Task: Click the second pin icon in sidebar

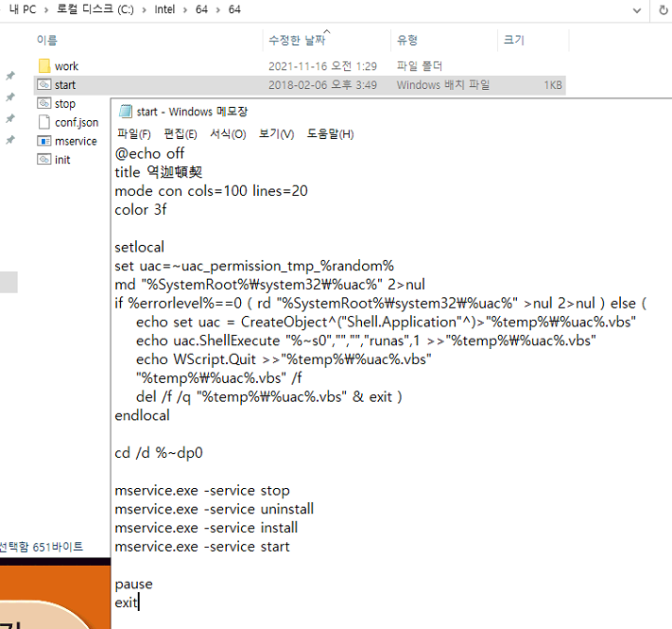Action: (x=10, y=97)
